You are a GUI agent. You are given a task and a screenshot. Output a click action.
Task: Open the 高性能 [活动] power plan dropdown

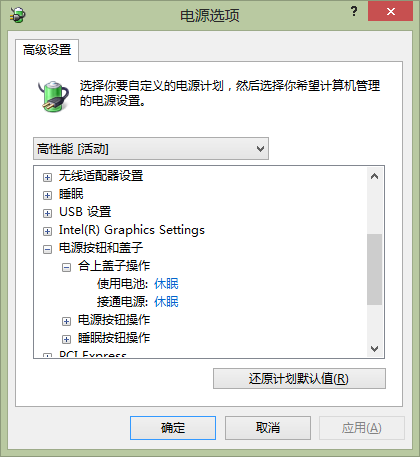pos(151,149)
